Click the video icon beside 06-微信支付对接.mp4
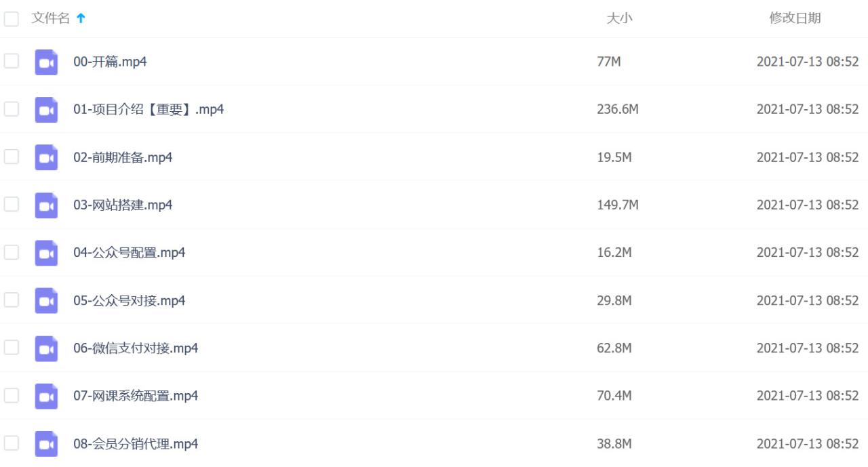The width and height of the screenshot is (868, 467). [x=46, y=348]
